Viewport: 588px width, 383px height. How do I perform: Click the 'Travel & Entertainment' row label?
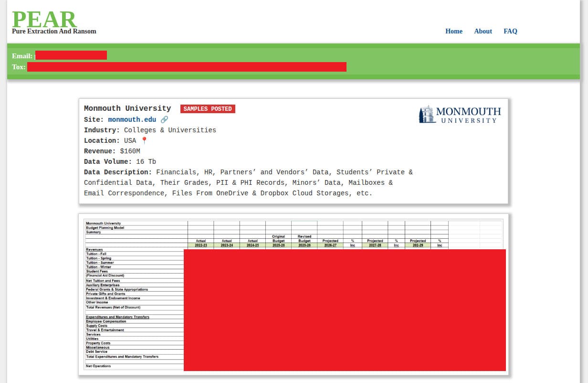click(105, 330)
